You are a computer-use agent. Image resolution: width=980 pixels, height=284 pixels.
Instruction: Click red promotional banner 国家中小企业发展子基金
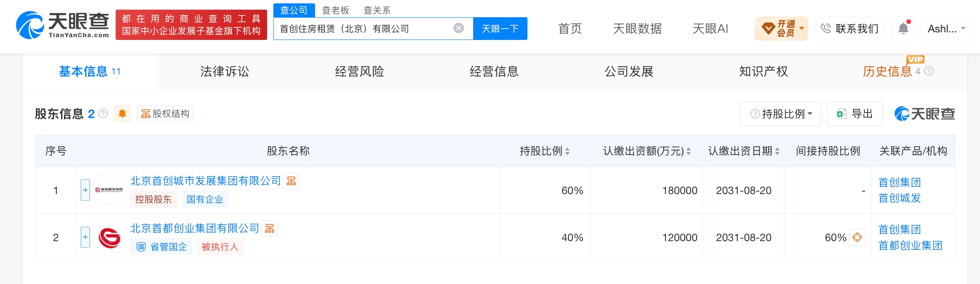pyautogui.click(x=191, y=25)
